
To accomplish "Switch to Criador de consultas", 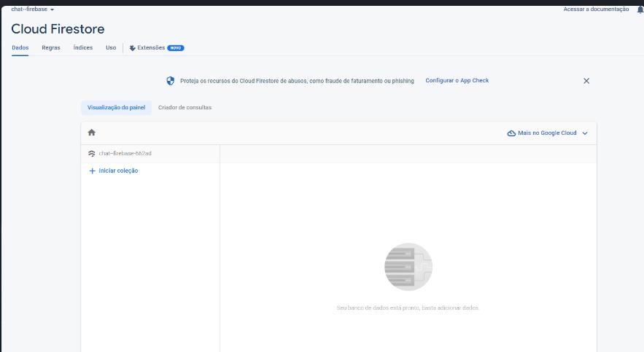I will [x=185, y=107].
